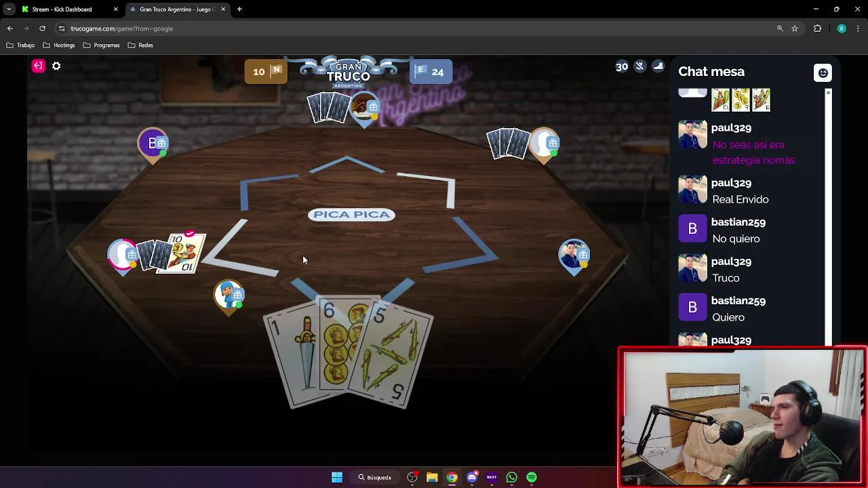Viewport: 868px width, 488px height.
Task: Click the 'No quiero' chat message
Action: [736, 239]
